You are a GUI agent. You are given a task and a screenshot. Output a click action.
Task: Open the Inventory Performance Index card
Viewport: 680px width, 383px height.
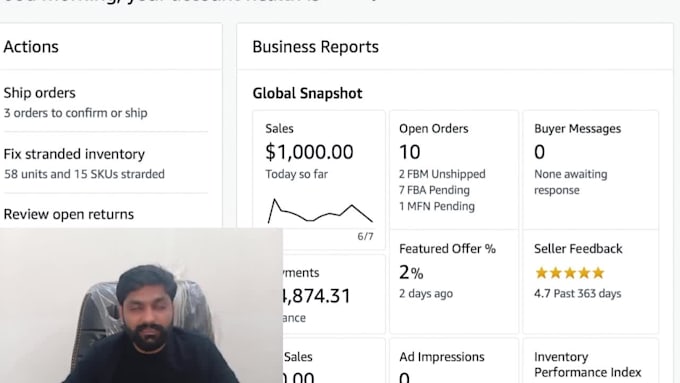(x=591, y=361)
